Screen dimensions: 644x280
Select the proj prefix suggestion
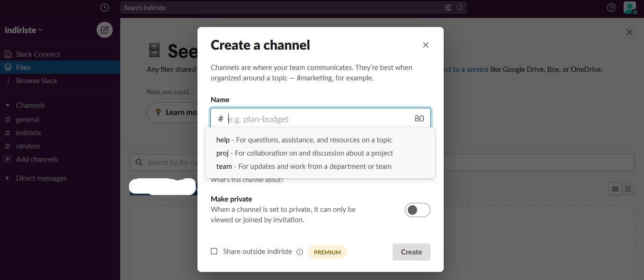point(320,153)
